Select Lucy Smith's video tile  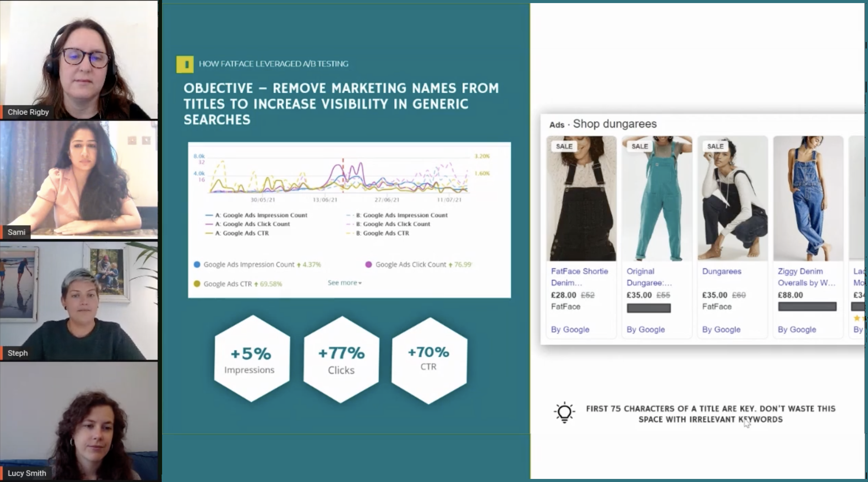[79, 422]
